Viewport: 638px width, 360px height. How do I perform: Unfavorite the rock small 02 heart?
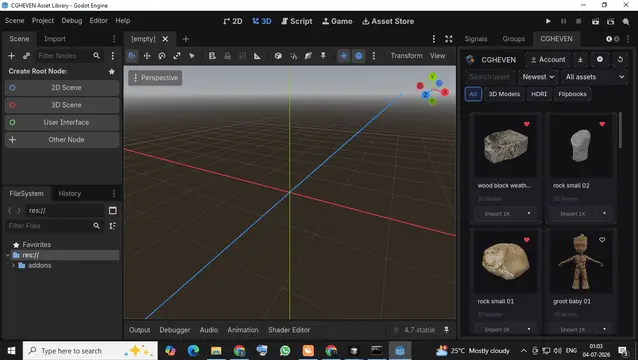tap(602, 124)
